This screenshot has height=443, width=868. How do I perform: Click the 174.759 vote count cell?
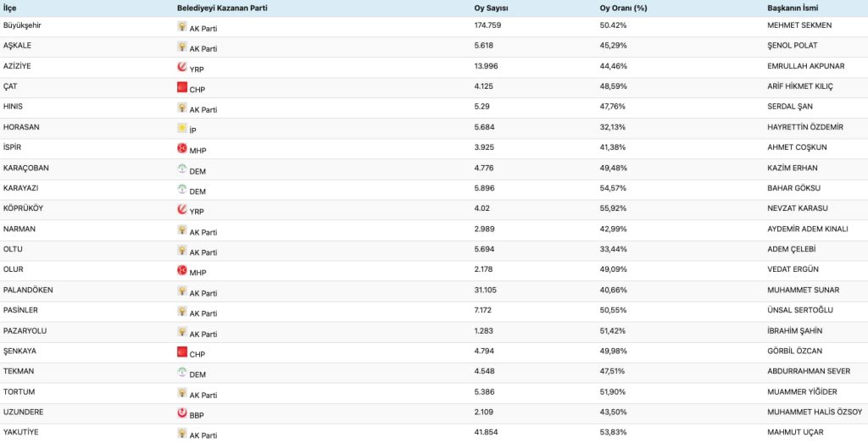tap(493, 25)
